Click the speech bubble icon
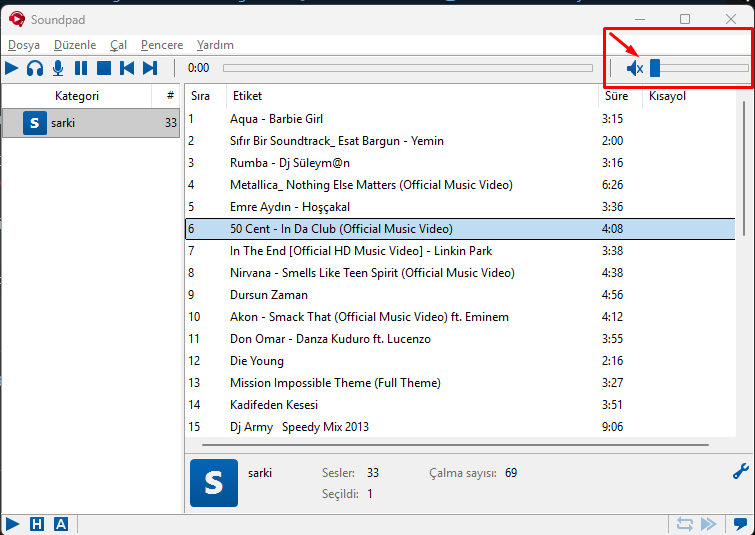This screenshot has height=535, width=755. 741,524
